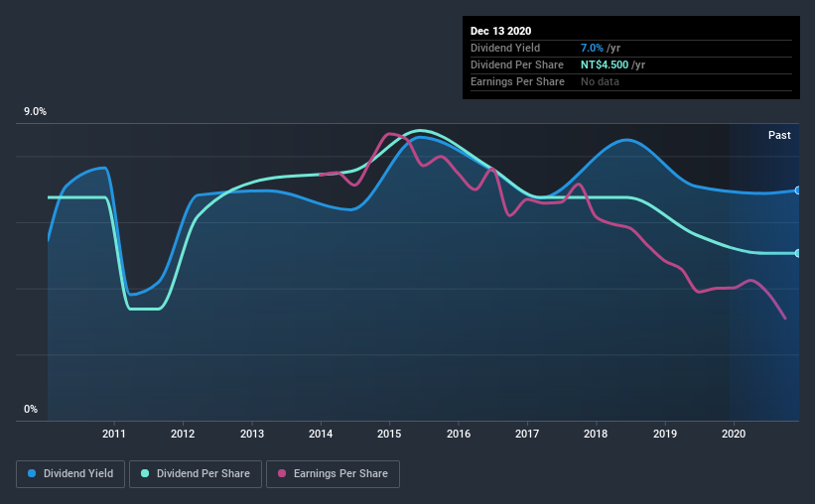The height and width of the screenshot is (504, 815).
Task: Click the 2015 x-axis label
Action: click(x=389, y=434)
